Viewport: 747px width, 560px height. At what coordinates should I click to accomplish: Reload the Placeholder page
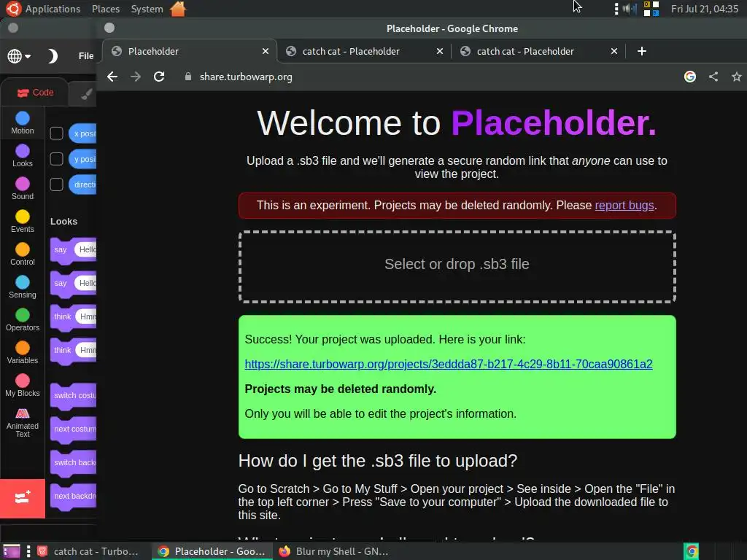(159, 77)
